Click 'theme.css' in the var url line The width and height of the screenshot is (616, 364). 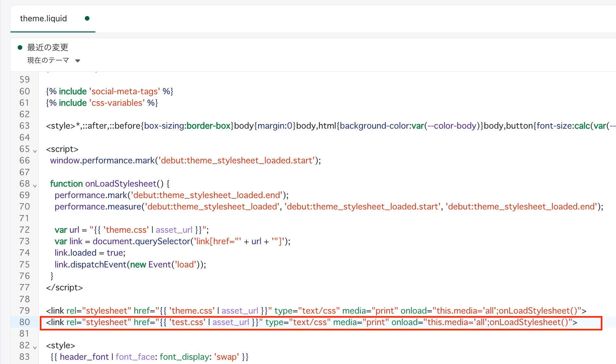pyautogui.click(x=126, y=230)
